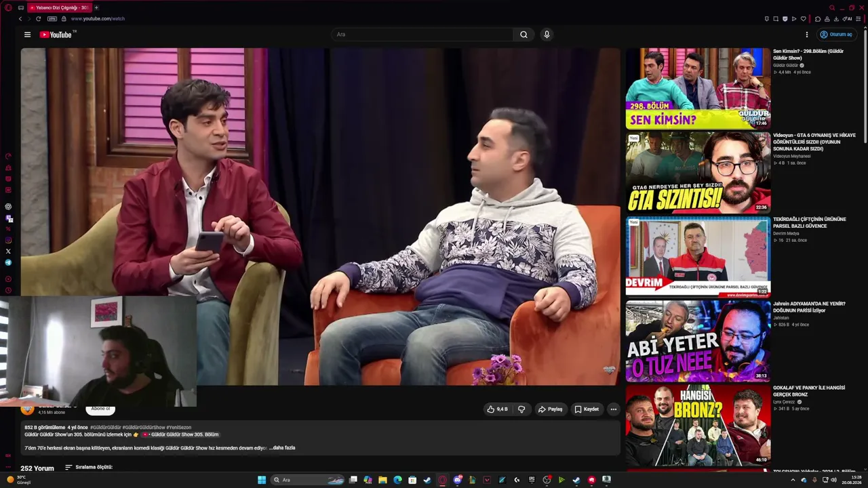The image size is (868, 488).
Task: Open Hangisi Bronz video thumbnail
Action: click(698, 425)
